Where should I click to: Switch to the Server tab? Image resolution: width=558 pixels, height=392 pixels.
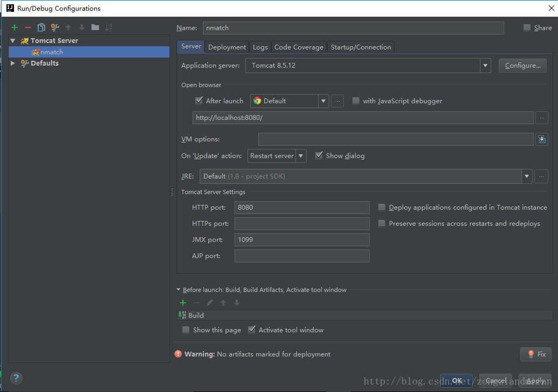pos(190,46)
